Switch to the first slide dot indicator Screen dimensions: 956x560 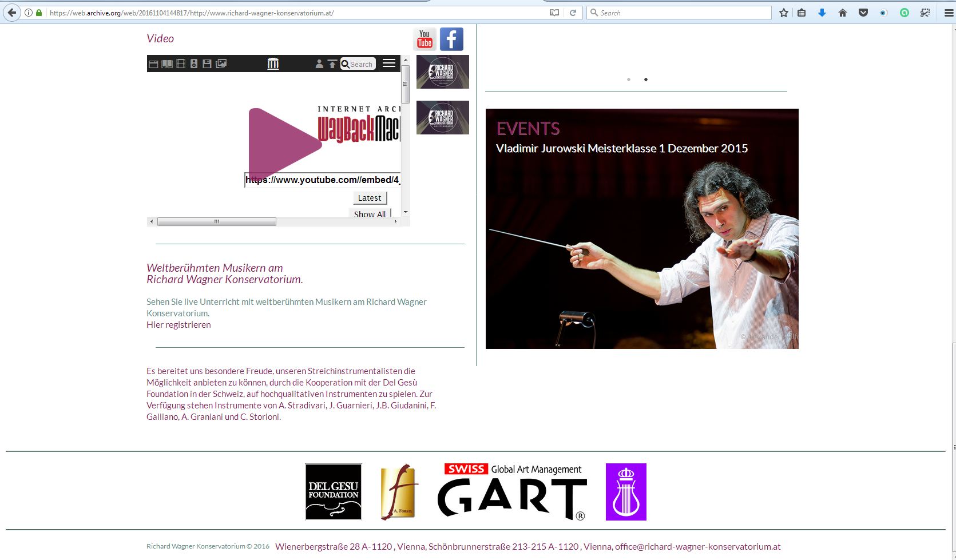tap(629, 80)
